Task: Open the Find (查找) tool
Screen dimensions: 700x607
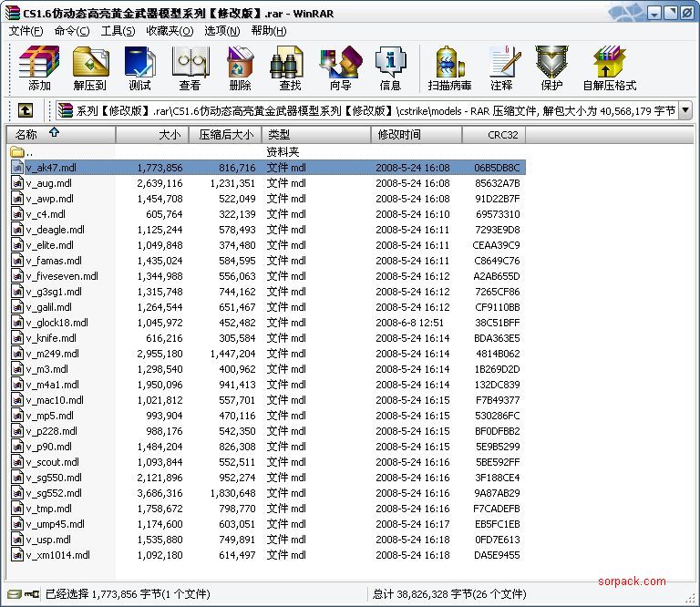Action: pyautogui.click(x=290, y=68)
